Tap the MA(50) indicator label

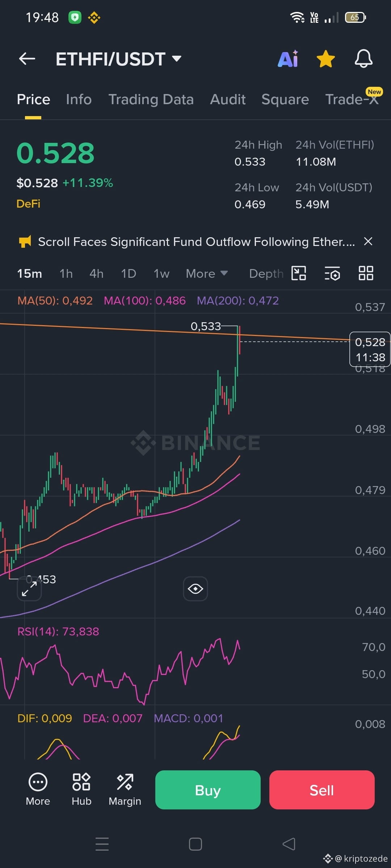coord(55,301)
